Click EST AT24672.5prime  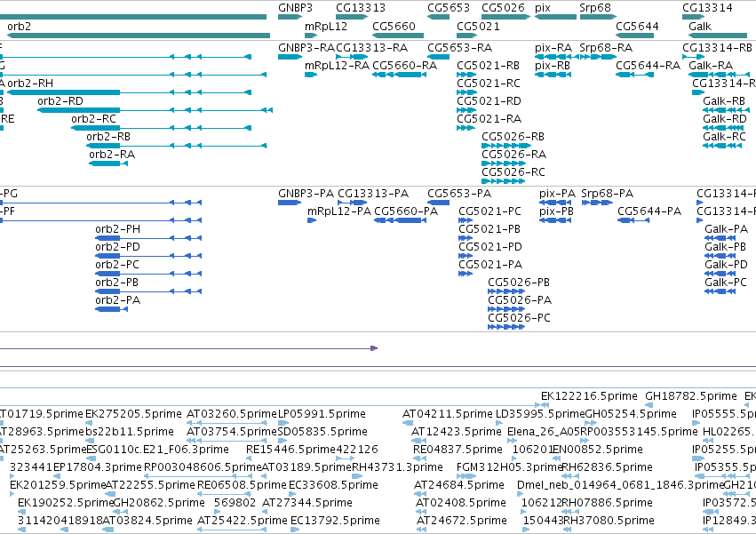[x=461, y=521]
